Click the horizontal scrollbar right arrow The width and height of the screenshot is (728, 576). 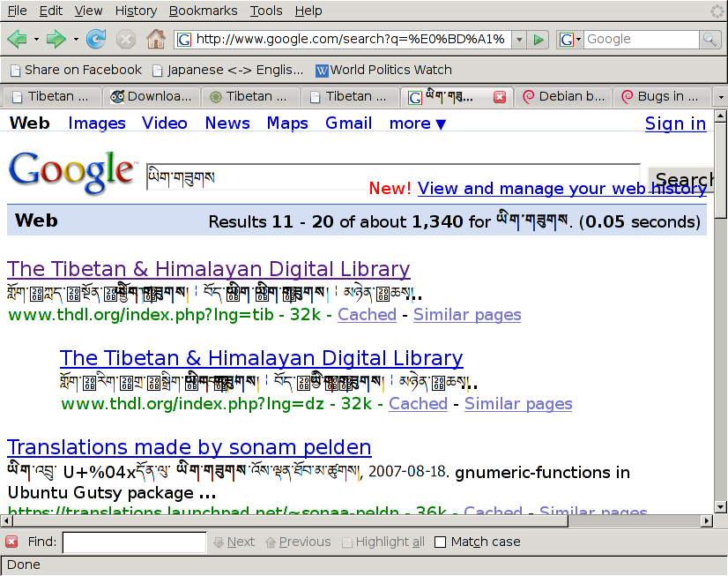[707, 520]
